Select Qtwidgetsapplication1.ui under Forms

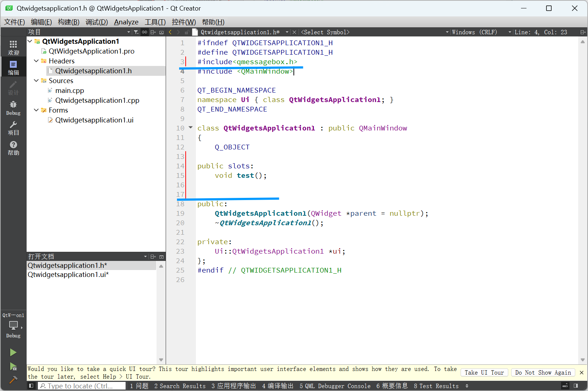pos(94,120)
